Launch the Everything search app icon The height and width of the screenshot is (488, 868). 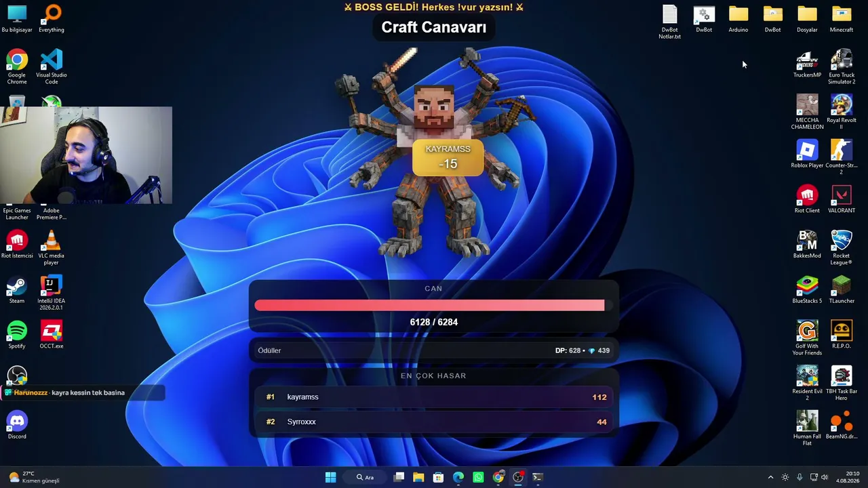[52, 18]
